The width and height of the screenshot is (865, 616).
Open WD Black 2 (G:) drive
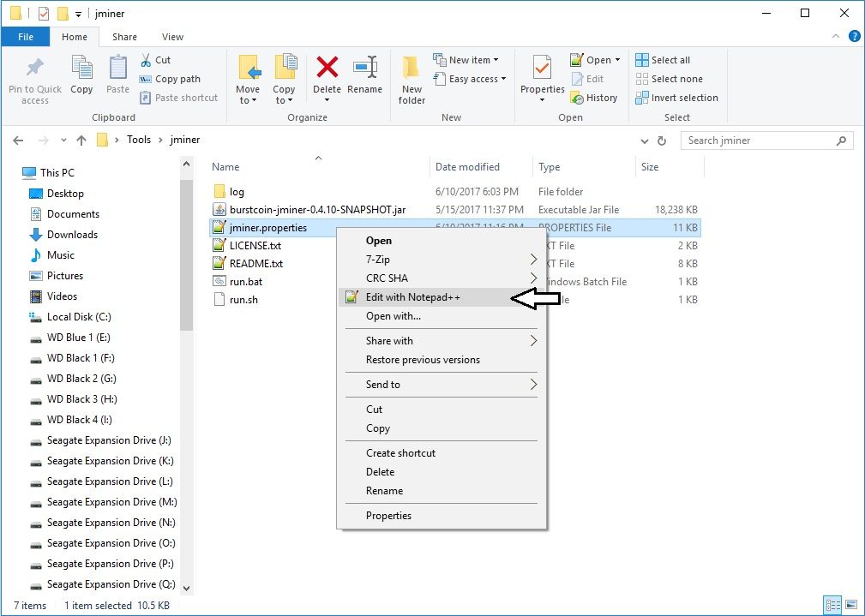click(x=73, y=379)
